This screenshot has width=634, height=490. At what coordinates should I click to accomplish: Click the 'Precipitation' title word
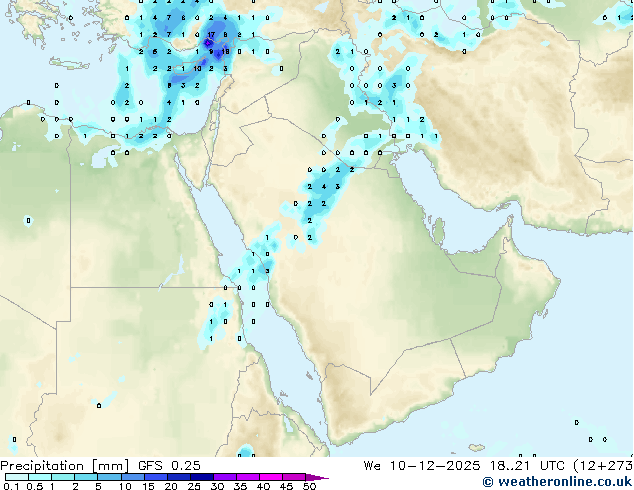pyautogui.click(x=42, y=466)
